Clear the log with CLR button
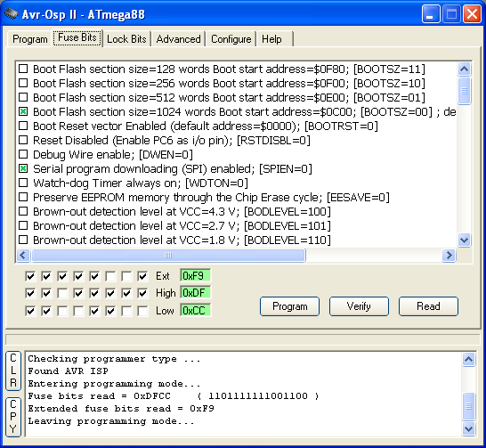 tap(13, 371)
